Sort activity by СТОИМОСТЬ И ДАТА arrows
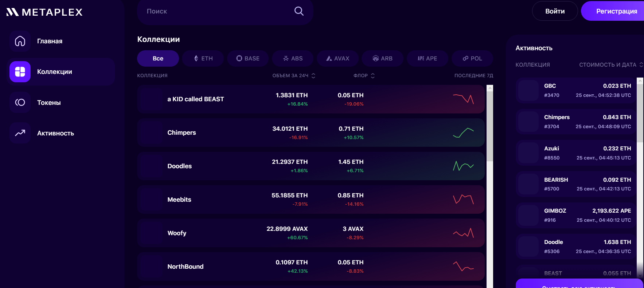The width and height of the screenshot is (644, 288). [x=641, y=65]
